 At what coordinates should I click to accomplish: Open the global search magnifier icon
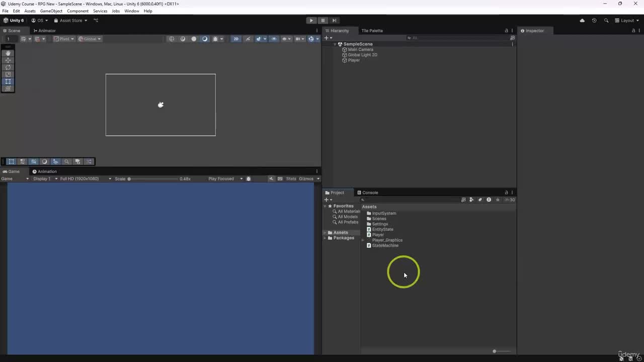click(606, 21)
